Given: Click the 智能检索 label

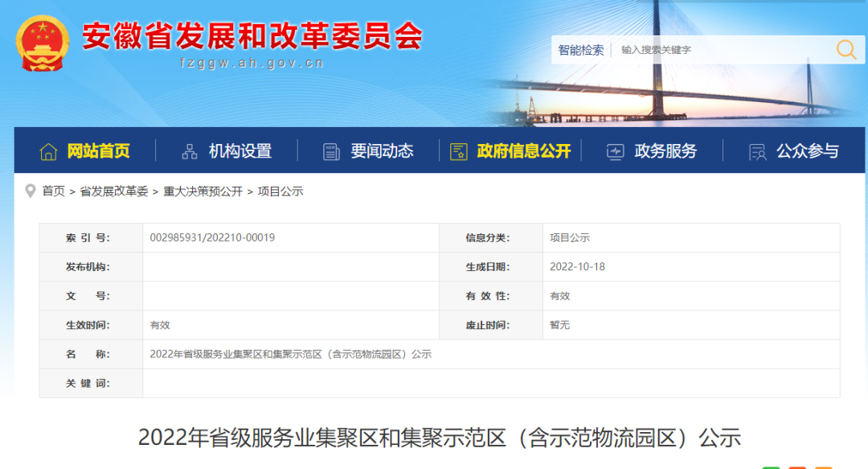Looking at the screenshot, I should coord(581,50).
